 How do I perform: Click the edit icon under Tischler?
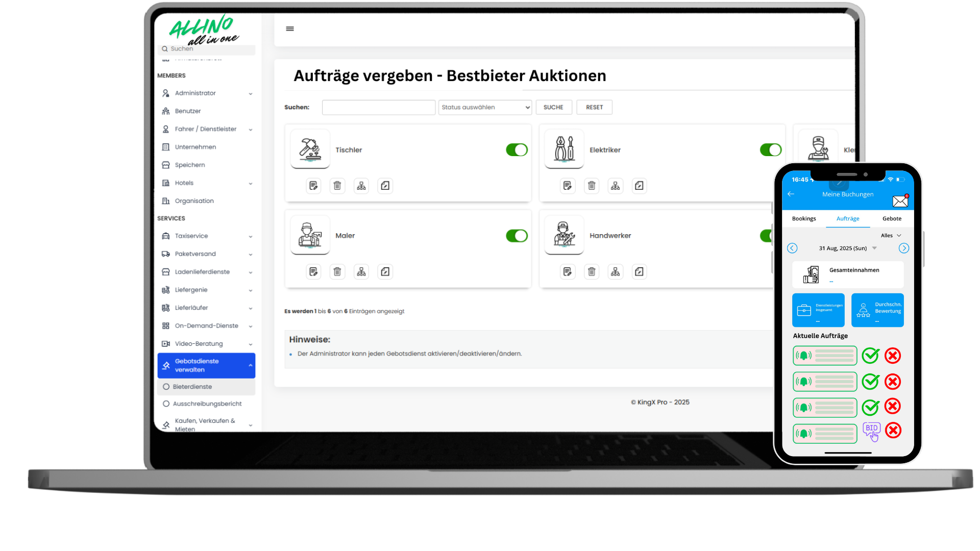coord(313,186)
